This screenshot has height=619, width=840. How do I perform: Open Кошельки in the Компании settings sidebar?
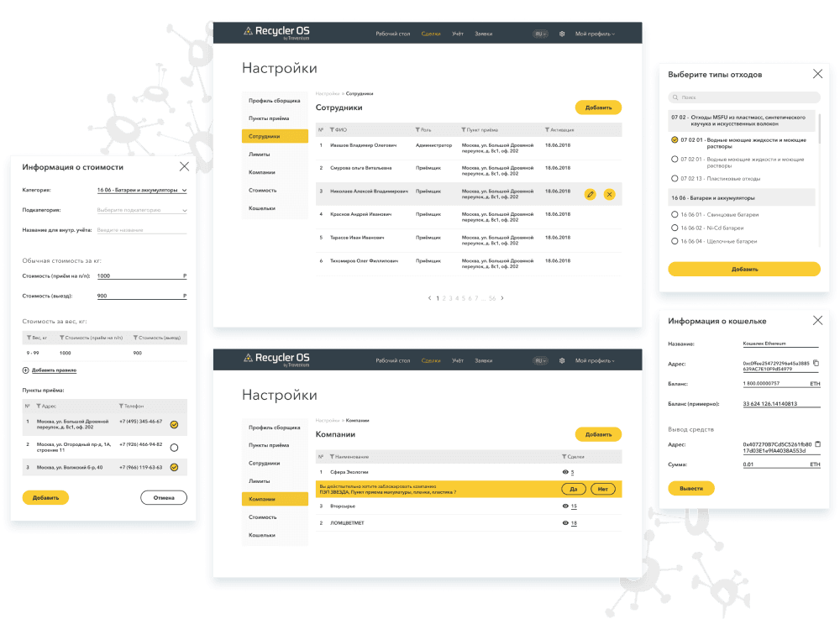tap(262, 535)
